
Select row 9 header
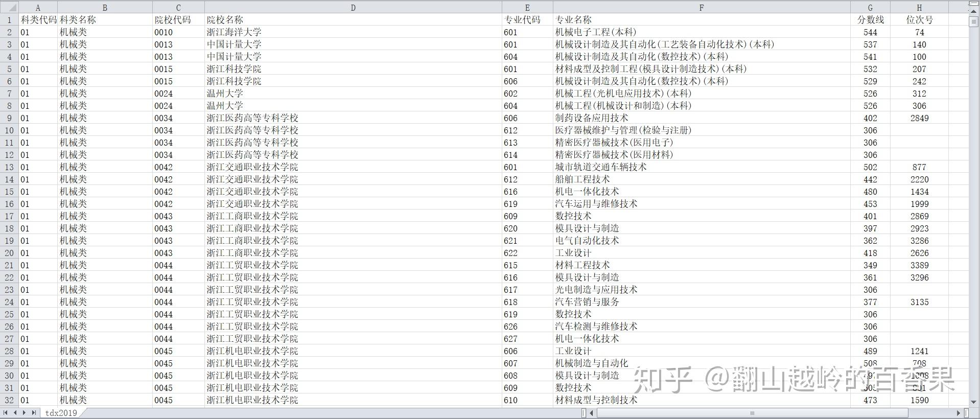pyautogui.click(x=9, y=118)
